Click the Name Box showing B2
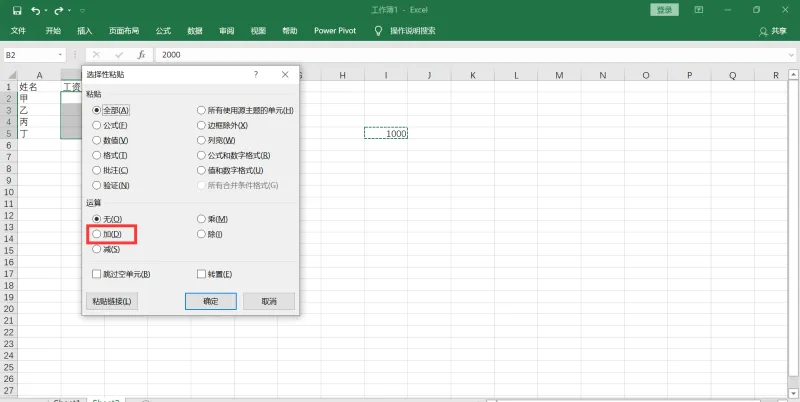Viewport: 800px width, 402px height. coord(30,55)
